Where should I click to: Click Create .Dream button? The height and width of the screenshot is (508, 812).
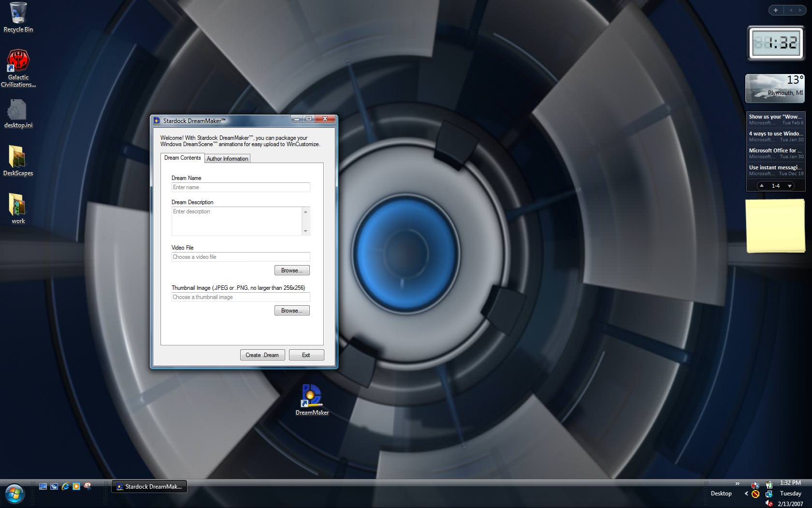point(262,355)
